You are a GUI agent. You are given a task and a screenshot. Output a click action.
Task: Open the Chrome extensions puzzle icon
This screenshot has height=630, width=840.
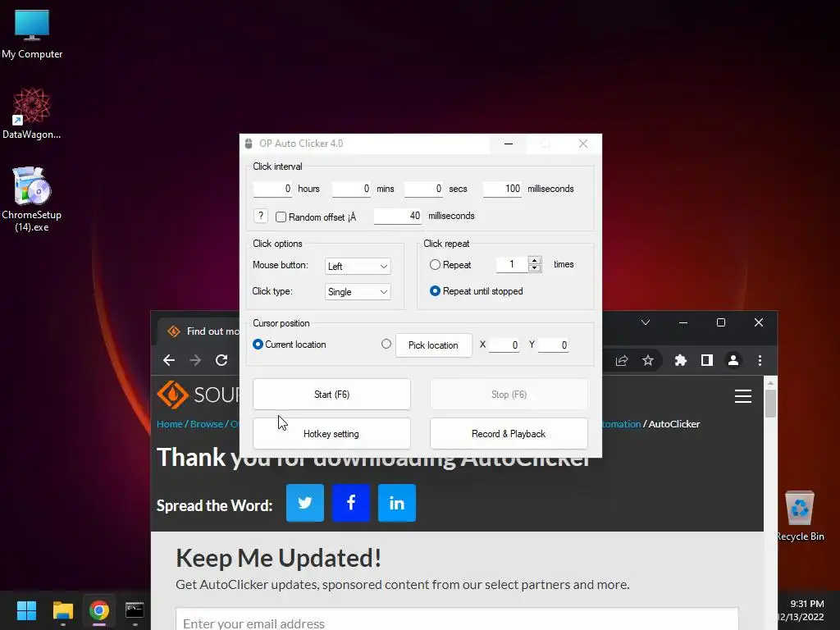coord(680,361)
